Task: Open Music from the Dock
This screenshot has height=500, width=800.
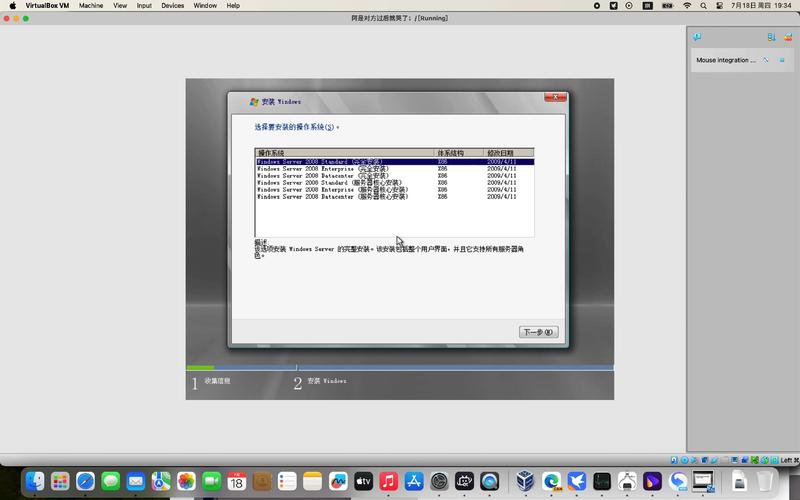Action: pyautogui.click(x=388, y=481)
